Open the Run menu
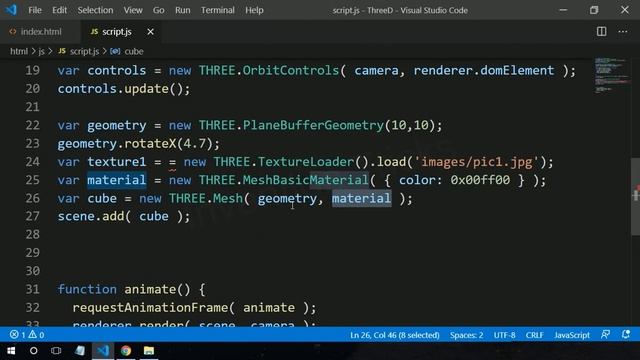Viewport: 640px width, 360px height. 182,10
